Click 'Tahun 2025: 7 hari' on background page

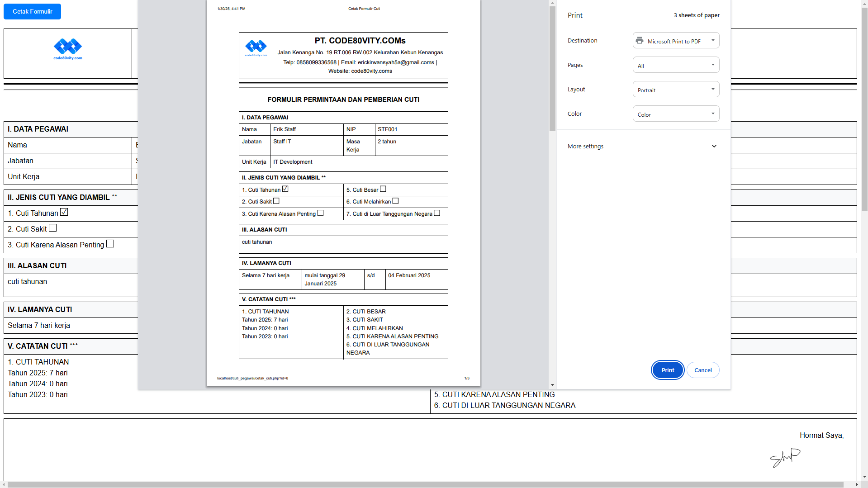tap(38, 373)
